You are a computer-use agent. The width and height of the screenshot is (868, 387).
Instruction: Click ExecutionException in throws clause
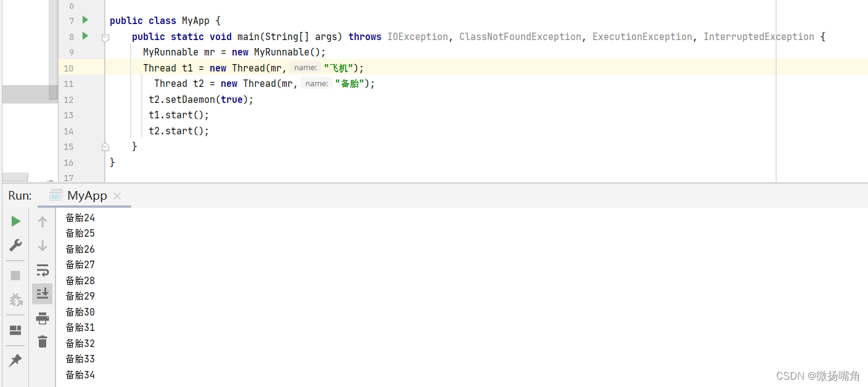point(642,36)
